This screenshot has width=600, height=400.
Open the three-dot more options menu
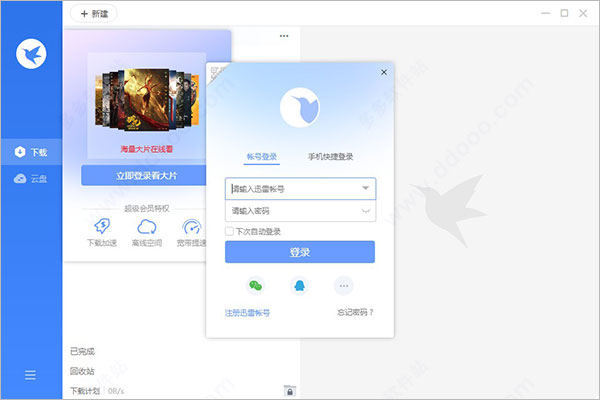(x=284, y=36)
